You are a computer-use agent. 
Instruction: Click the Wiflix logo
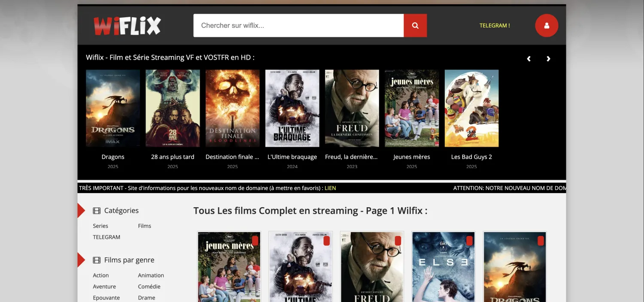[127, 26]
